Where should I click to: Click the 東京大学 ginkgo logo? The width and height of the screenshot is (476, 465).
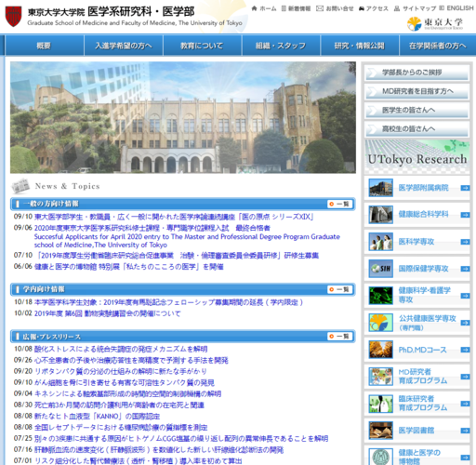coord(435,23)
